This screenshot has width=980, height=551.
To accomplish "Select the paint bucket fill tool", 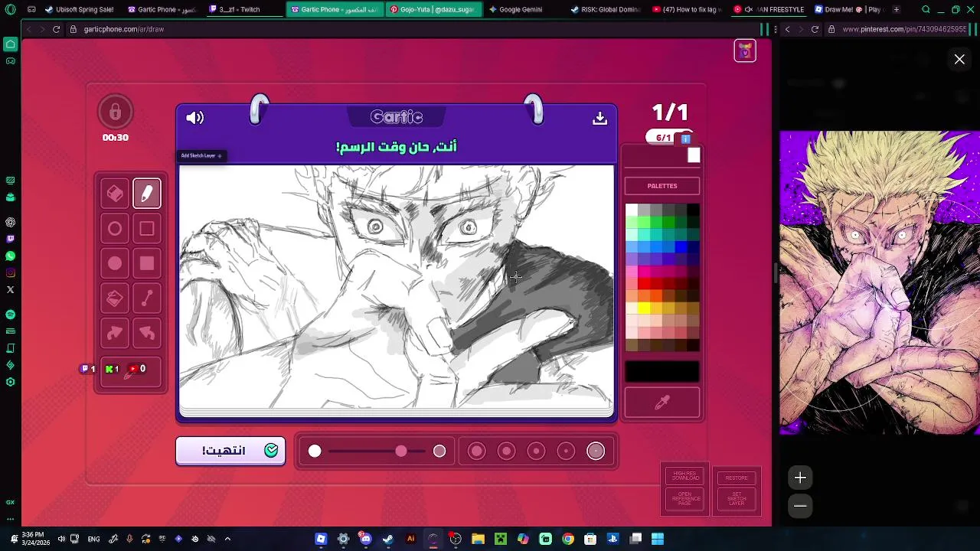I will 115,298.
